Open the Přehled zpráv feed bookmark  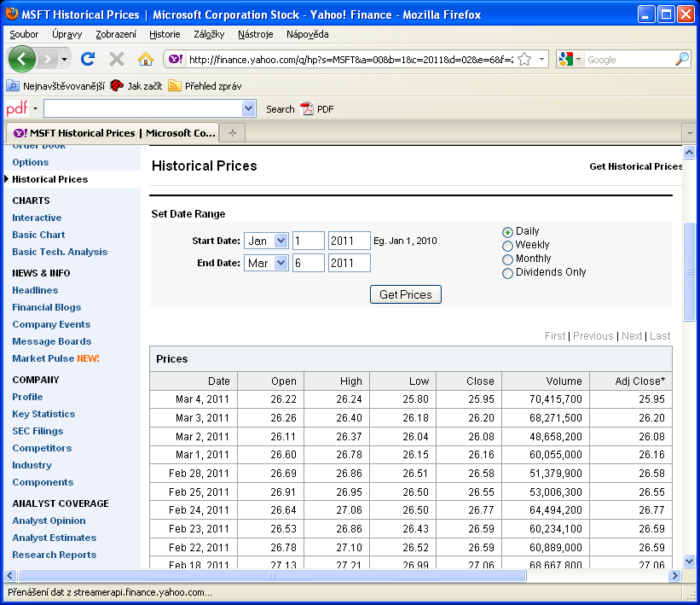pos(205,86)
